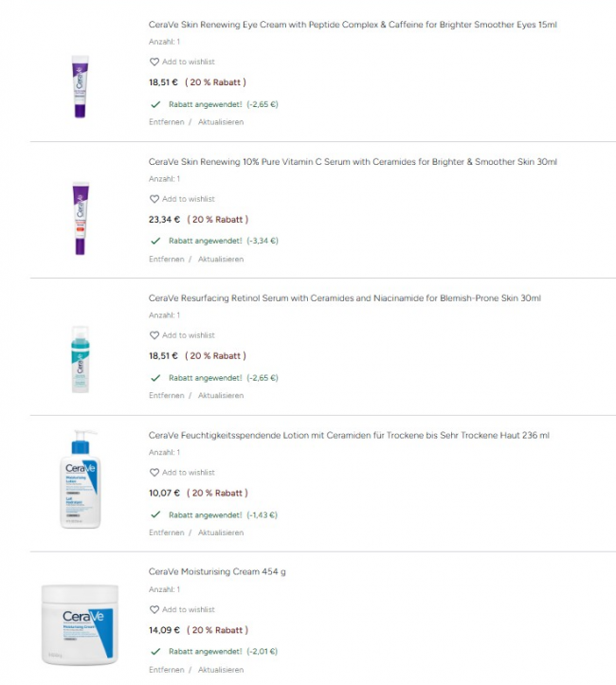Open the Vitamin C Serum product image

click(x=80, y=219)
